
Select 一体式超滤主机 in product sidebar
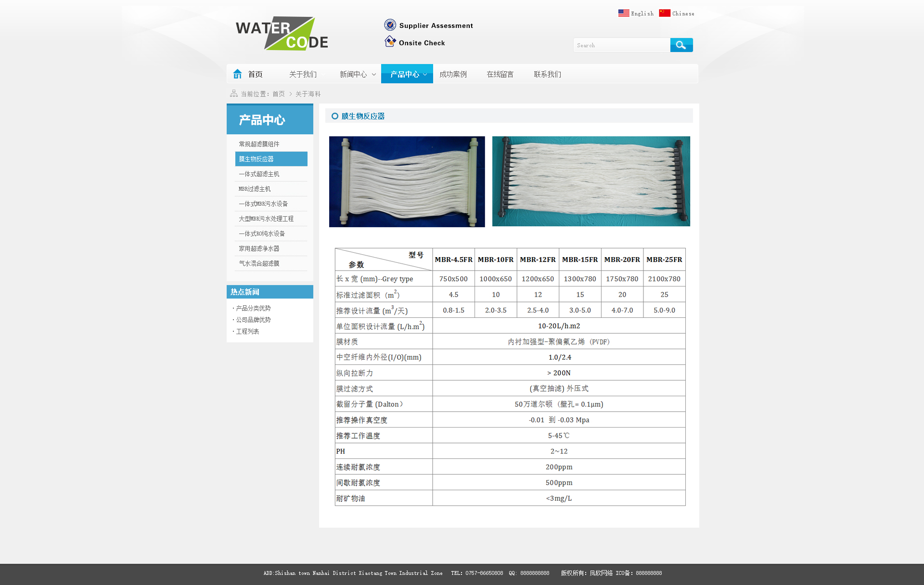[x=259, y=174]
